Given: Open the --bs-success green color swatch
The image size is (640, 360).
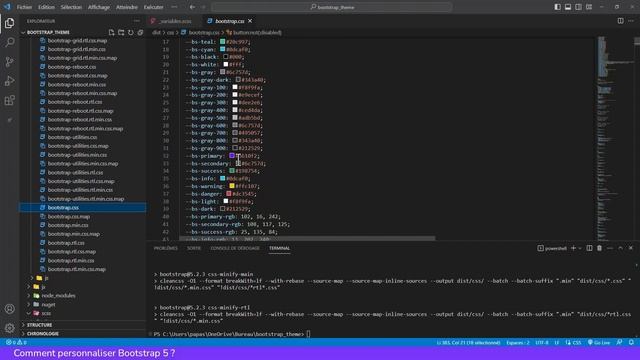Looking at the screenshot, I should pos(232,171).
